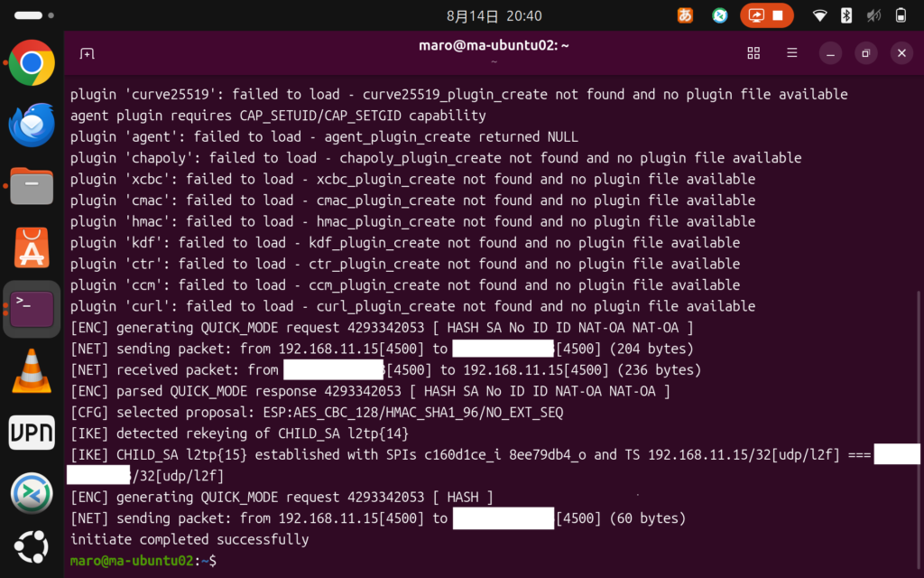Open the terminal hamburger menu
The width and height of the screenshot is (924, 578).
pyautogui.click(x=792, y=53)
